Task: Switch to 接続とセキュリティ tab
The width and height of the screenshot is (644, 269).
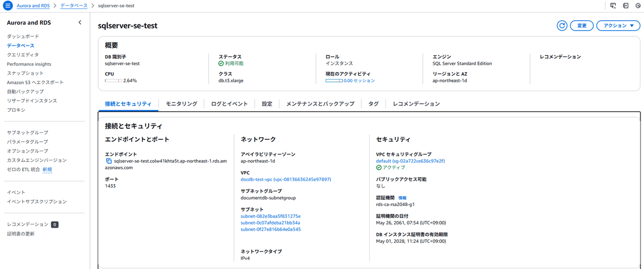Action: [x=128, y=104]
